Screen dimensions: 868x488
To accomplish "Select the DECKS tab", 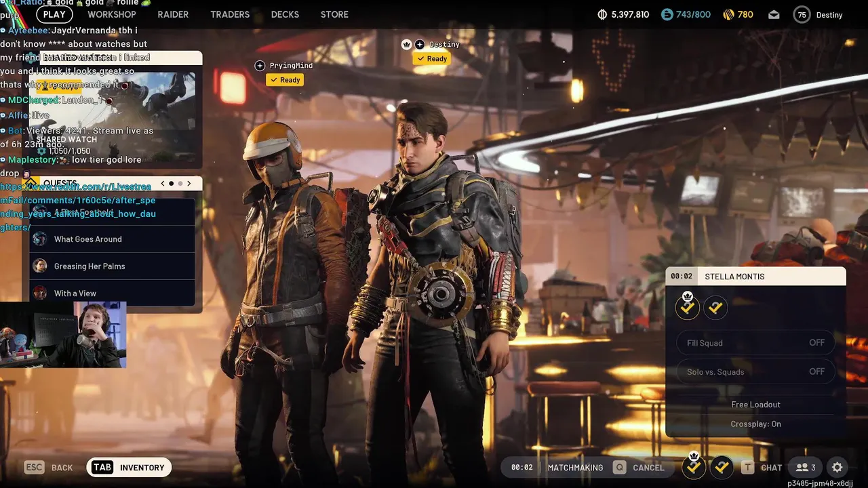I will tap(285, 14).
